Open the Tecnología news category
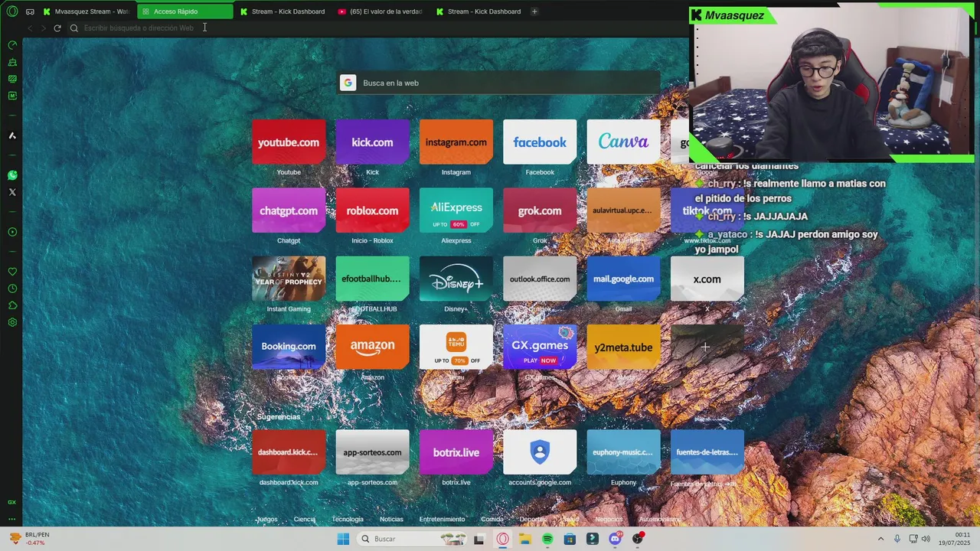 (x=348, y=519)
